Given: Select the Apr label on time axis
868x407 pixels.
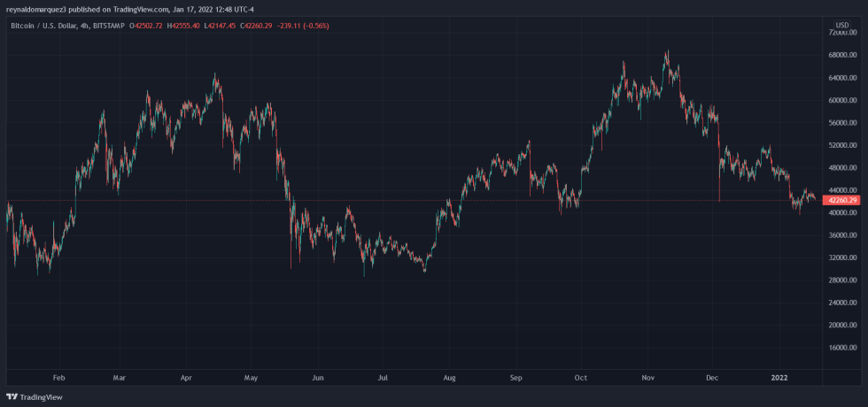Looking at the screenshot, I should pyautogui.click(x=186, y=377).
